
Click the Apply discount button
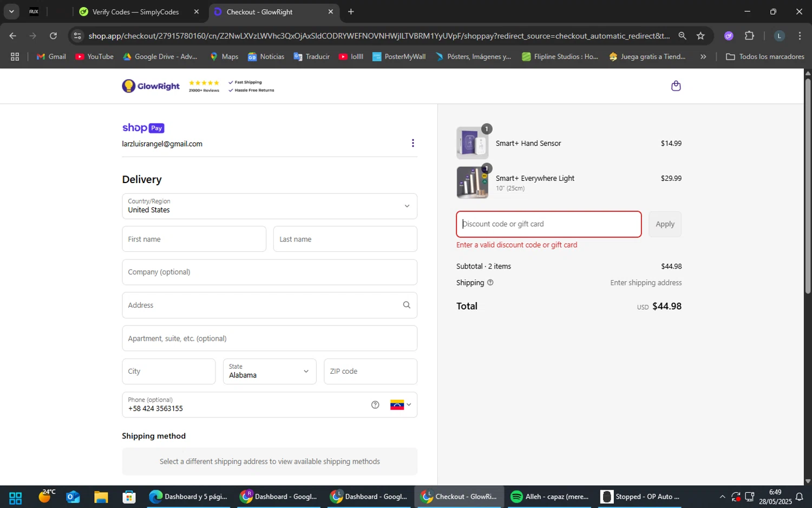(x=665, y=224)
